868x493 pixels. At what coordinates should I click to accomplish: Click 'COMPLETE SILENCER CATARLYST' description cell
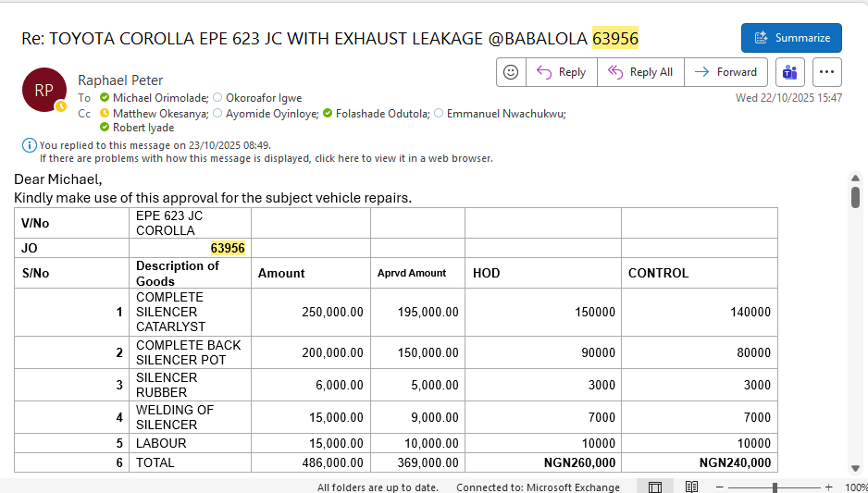(x=190, y=312)
